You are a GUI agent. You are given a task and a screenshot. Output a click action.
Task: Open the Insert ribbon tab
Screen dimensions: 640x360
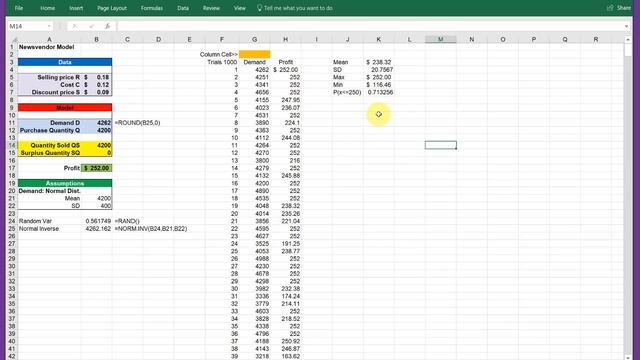[x=76, y=8]
